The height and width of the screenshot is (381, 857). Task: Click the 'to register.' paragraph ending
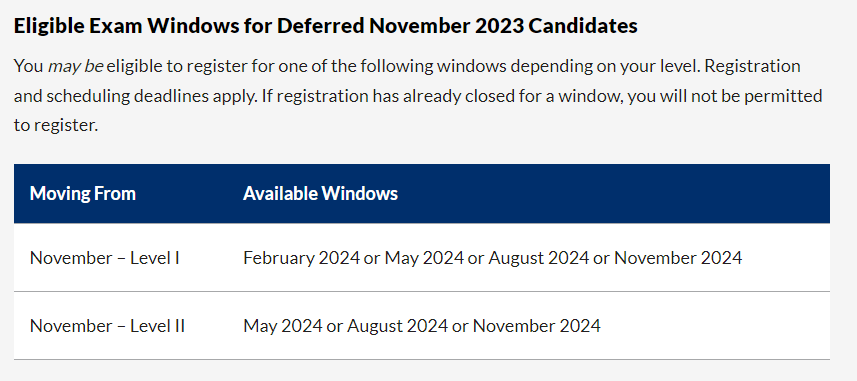(56, 125)
